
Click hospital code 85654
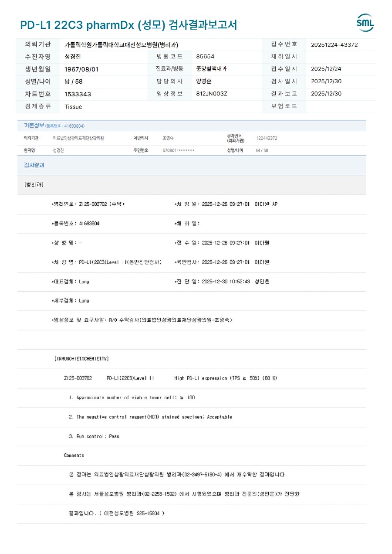[205, 57]
